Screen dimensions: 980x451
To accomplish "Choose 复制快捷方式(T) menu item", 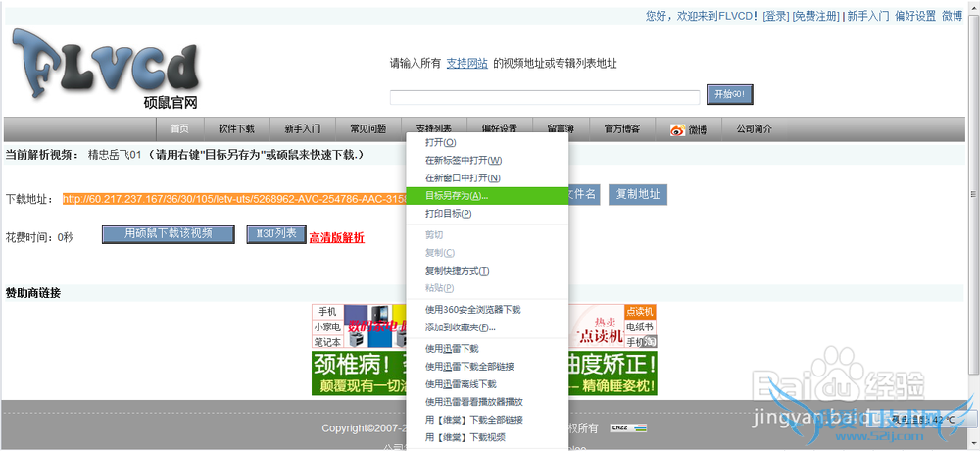I will tap(487, 271).
